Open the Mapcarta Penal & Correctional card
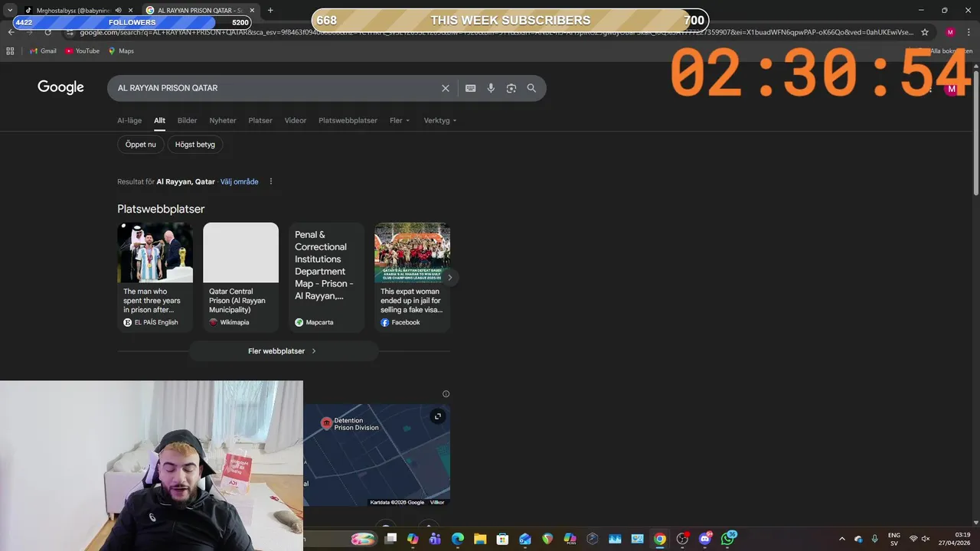 coord(327,277)
